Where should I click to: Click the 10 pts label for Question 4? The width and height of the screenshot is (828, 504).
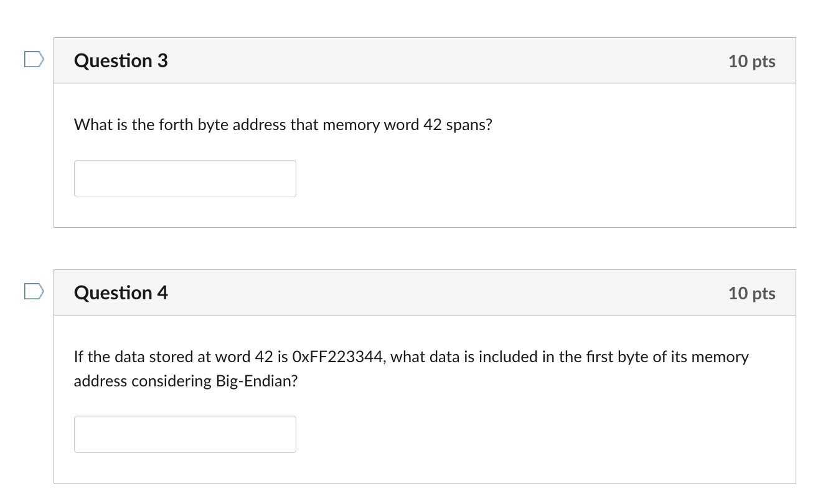752,293
